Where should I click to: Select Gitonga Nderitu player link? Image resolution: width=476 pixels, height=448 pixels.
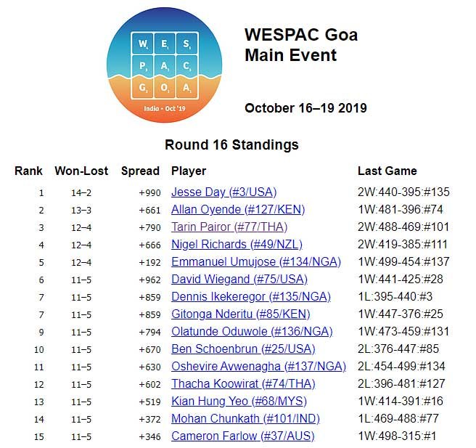240,314
